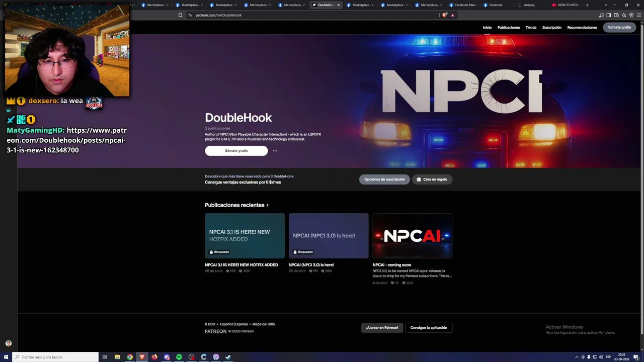Click the Crea un regalo button
The image size is (644, 362).
pos(432,179)
